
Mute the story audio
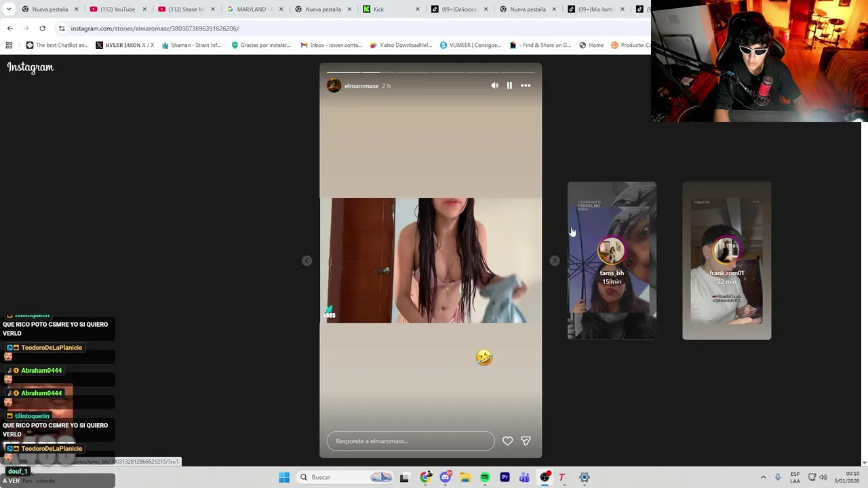494,85
